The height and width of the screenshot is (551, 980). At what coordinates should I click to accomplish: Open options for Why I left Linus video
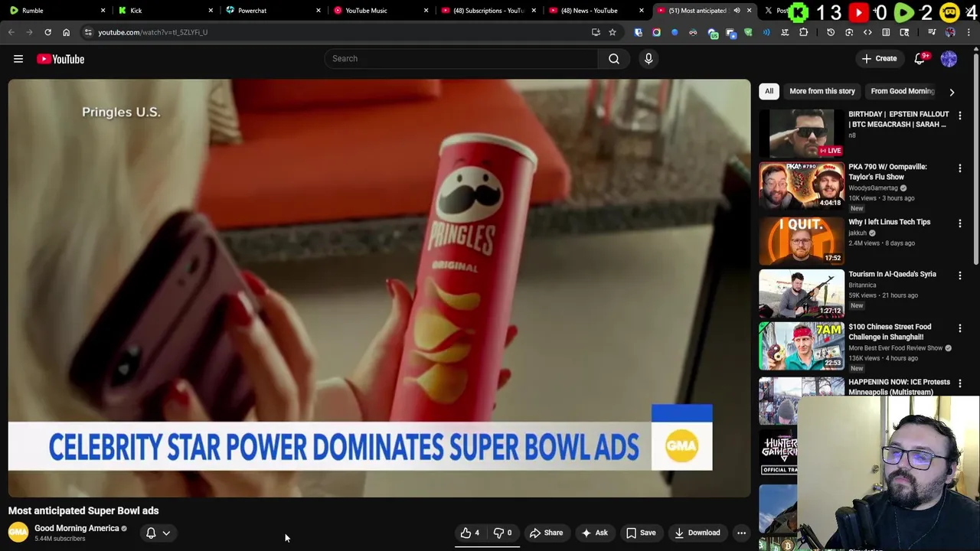[x=960, y=223]
